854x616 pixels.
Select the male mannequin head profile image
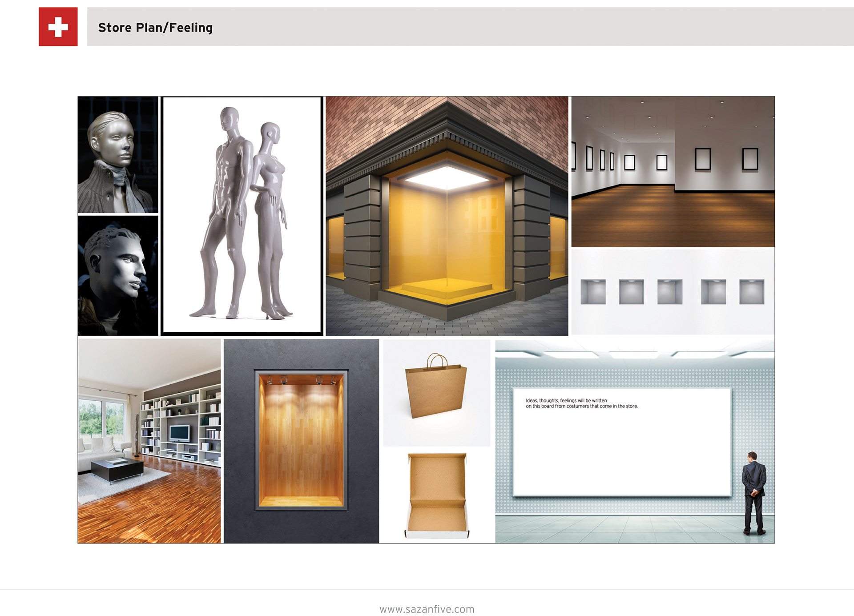coord(118,276)
